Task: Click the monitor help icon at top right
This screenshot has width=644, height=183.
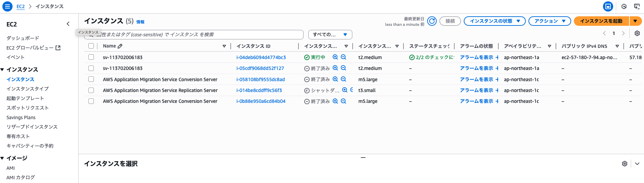Action: click(637, 6)
